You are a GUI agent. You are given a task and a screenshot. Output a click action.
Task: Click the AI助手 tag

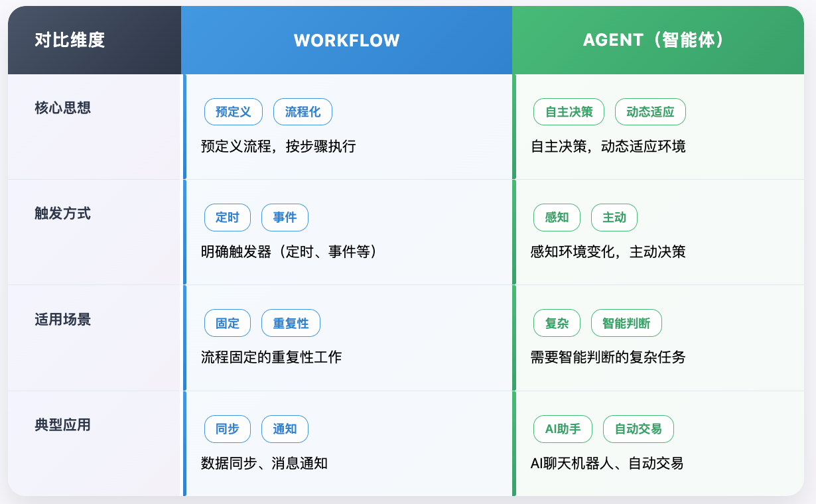coord(563,429)
